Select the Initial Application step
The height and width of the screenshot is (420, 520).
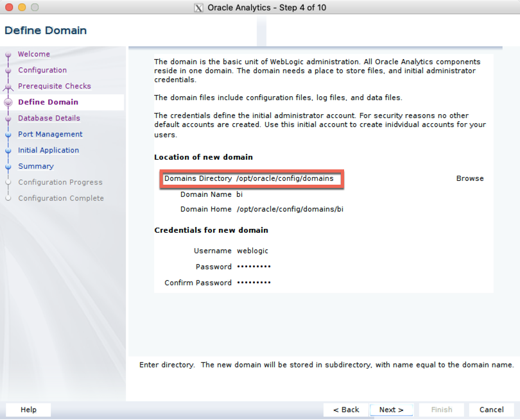(49, 150)
